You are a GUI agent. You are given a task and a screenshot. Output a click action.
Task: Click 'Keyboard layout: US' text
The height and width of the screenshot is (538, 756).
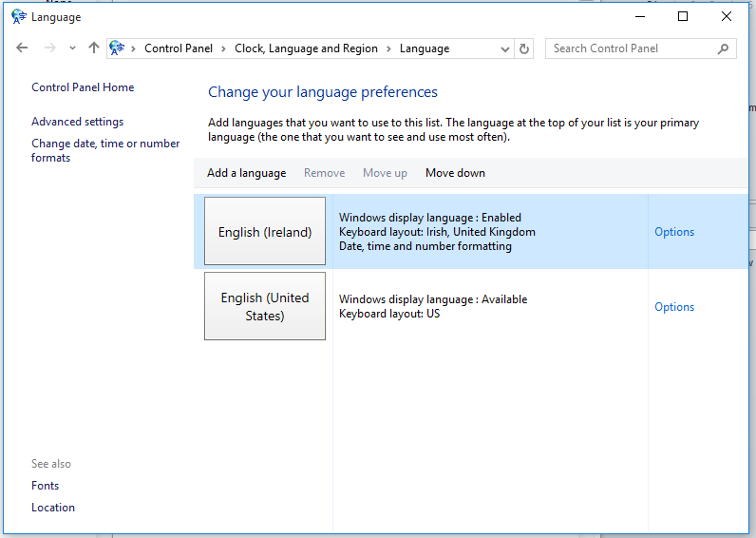(389, 314)
